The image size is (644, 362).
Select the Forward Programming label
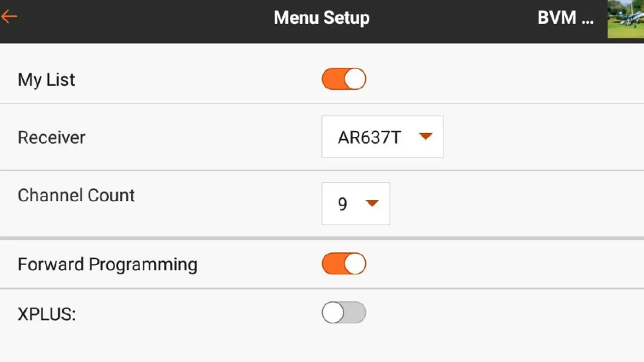tap(108, 264)
